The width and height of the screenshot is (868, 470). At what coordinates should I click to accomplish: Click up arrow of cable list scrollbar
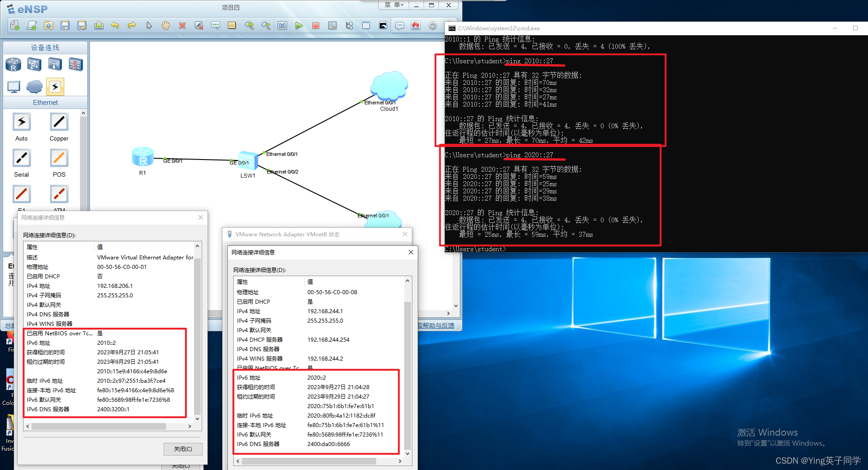(83, 113)
